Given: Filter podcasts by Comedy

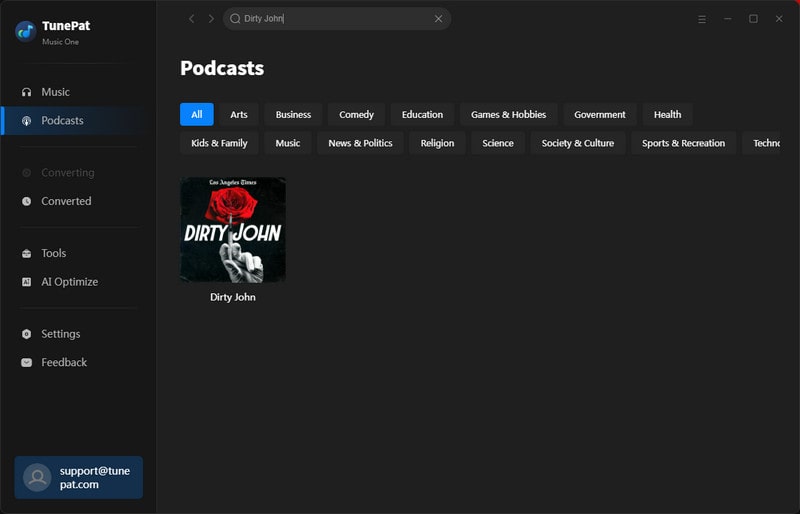Looking at the screenshot, I should click(356, 115).
